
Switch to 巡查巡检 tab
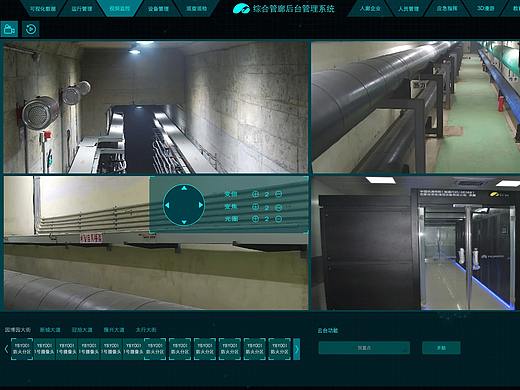(x=196, y=9)
